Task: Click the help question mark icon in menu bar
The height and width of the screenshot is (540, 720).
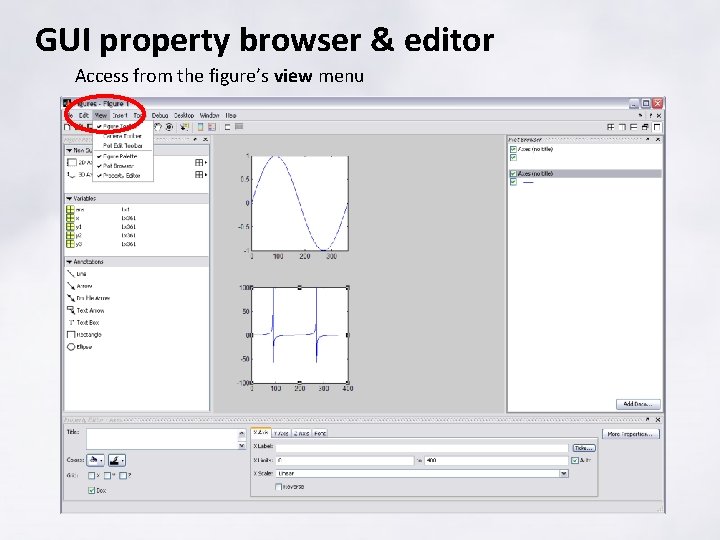Action: tap(650, 116)
